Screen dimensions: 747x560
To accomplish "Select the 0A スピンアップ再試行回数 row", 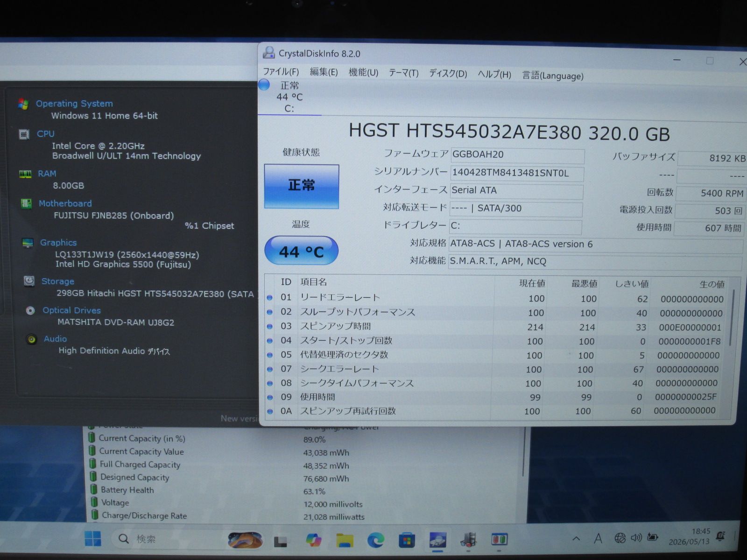I will coord(493,411).
